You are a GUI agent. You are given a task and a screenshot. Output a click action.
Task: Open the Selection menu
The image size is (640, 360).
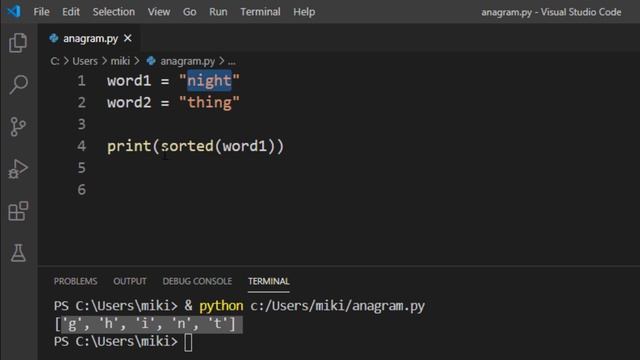[113, 12]
